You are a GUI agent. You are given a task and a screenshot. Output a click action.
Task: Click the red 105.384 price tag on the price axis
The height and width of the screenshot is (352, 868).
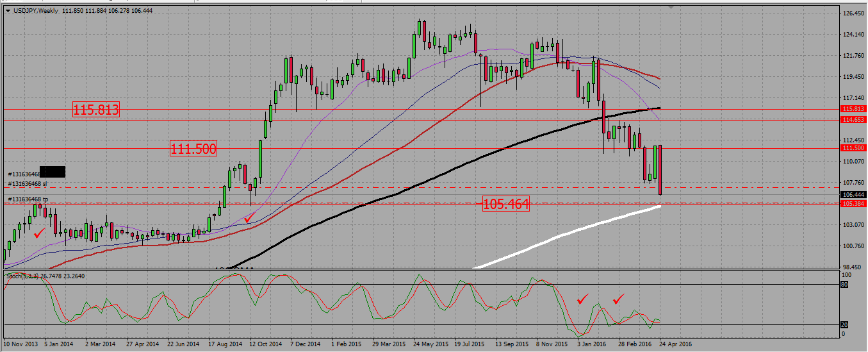point(852,203)
